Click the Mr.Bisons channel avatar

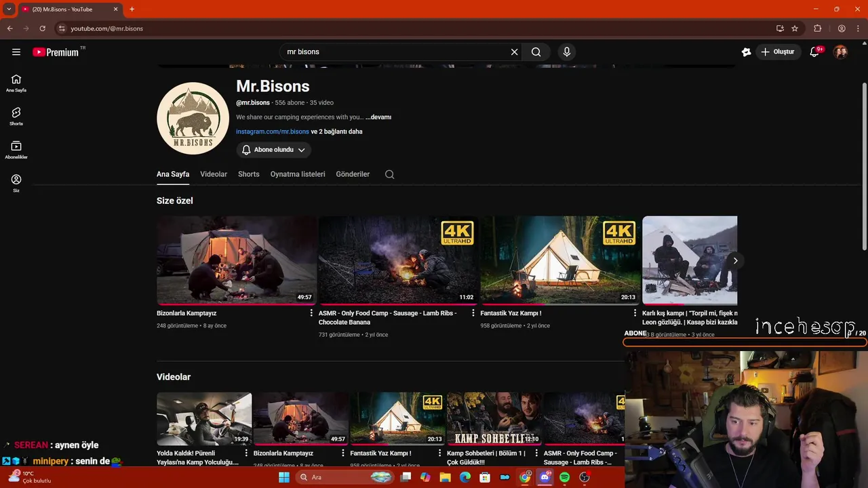[x=193, y=119]
